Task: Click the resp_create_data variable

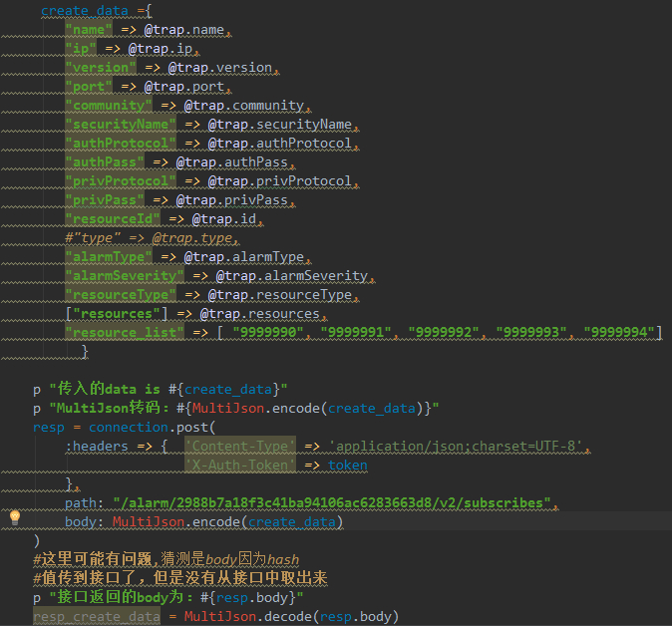Action: coord(97,617)
